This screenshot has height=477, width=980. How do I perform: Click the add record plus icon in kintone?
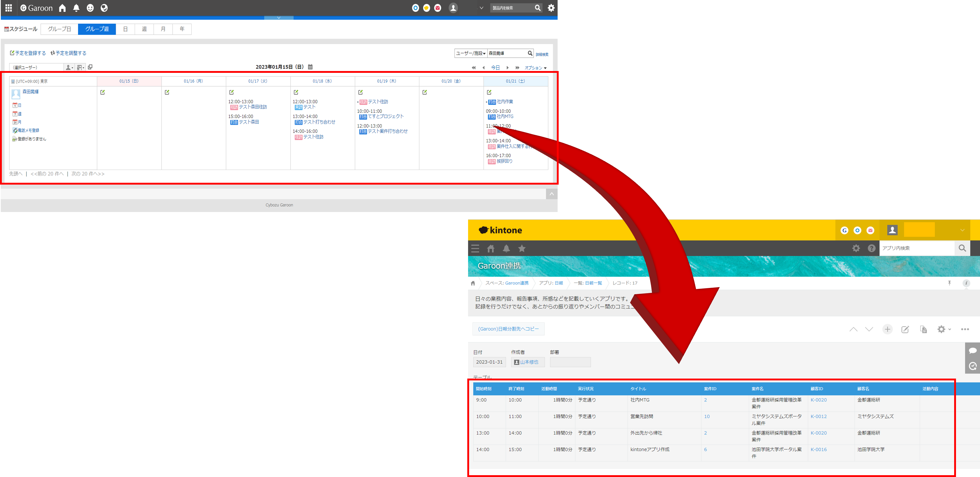tap(888, 329)
